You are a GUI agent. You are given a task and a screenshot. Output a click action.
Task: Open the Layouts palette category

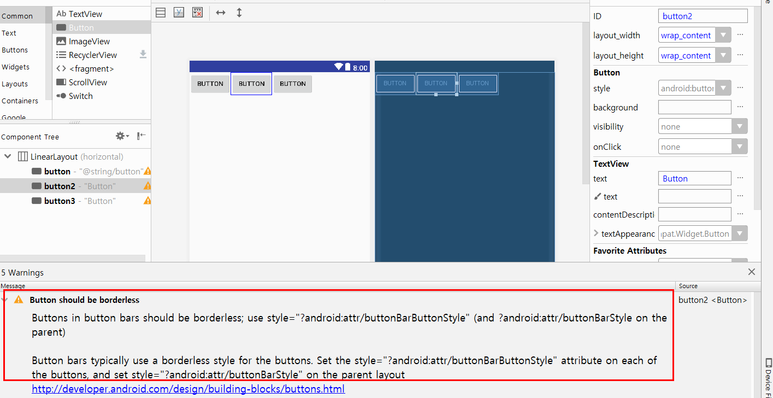click(x=15, y=84)
